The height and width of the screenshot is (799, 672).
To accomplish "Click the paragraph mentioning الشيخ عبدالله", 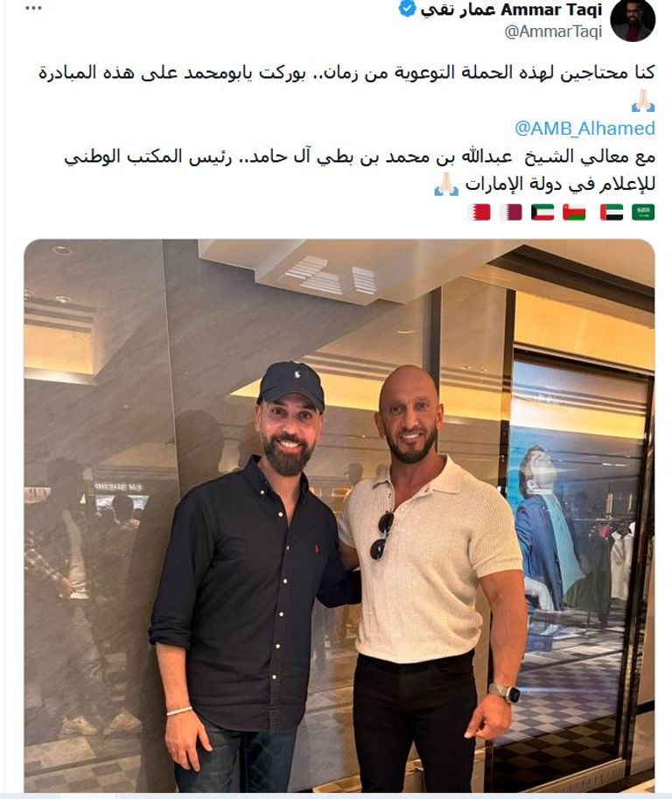I will pos(359,170).
